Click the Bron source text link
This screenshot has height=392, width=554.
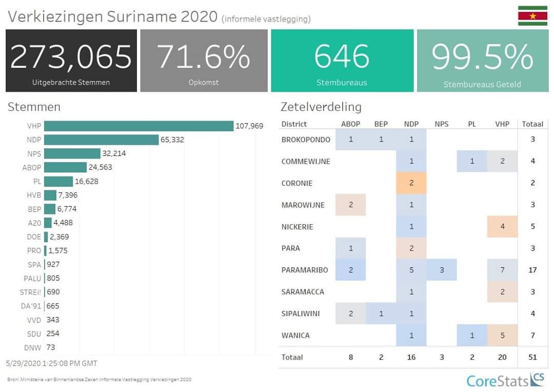coord(100,380)
